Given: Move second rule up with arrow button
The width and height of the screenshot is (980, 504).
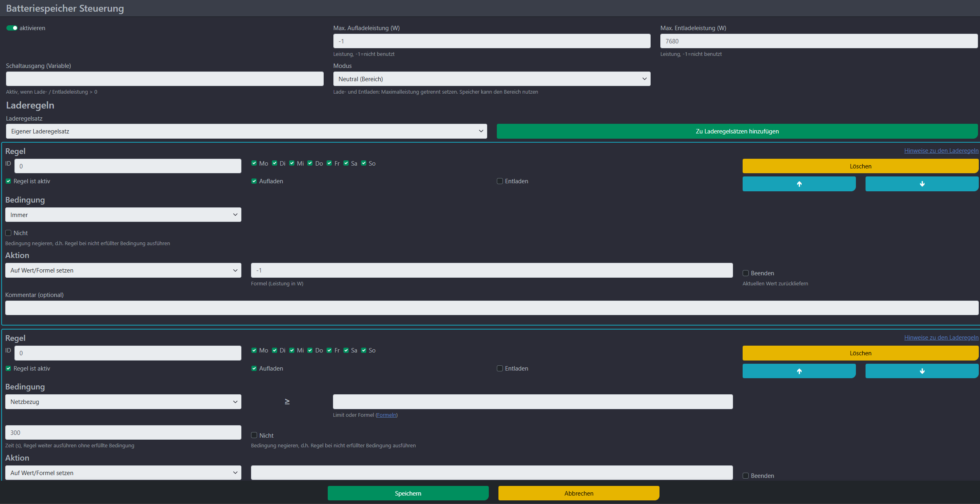Looking at the screenshot, I should pyautogui.click(x=799, y=371).
